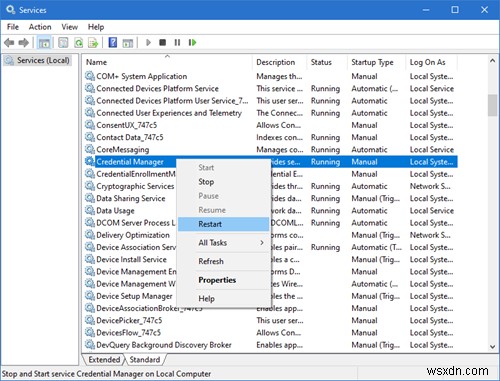Viewport: 500px width, 381px height.
Task: Select DCOM Server Process Launcher row
Action: point(270,223)
